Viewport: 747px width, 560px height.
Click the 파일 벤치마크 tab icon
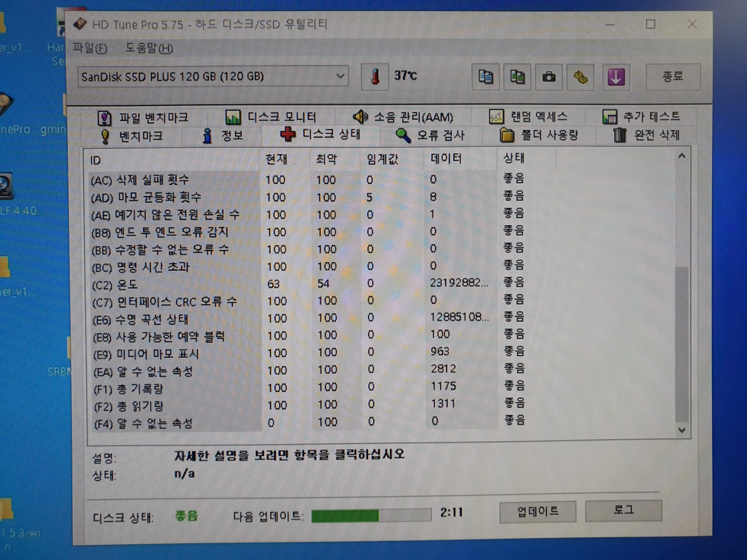tap(105, 118)
